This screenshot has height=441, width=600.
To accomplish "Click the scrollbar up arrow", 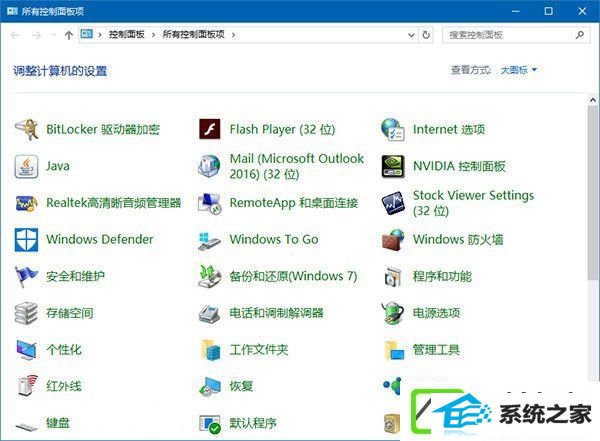I will 593,100.
